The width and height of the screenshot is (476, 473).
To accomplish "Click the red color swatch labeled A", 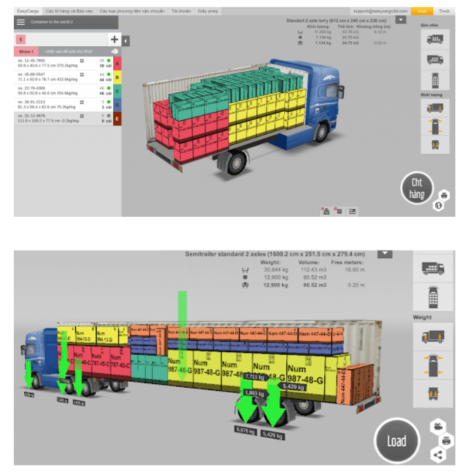I will (117, 64).
